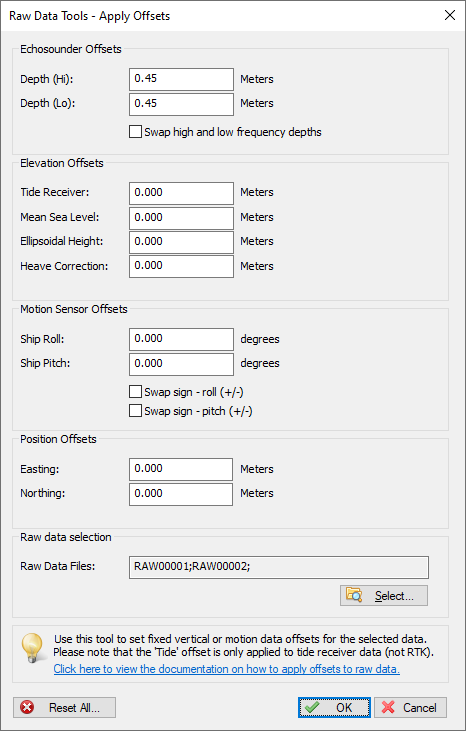466x731 pixels.
Task: Focus the Easting offset field
Action: point(181,469)
